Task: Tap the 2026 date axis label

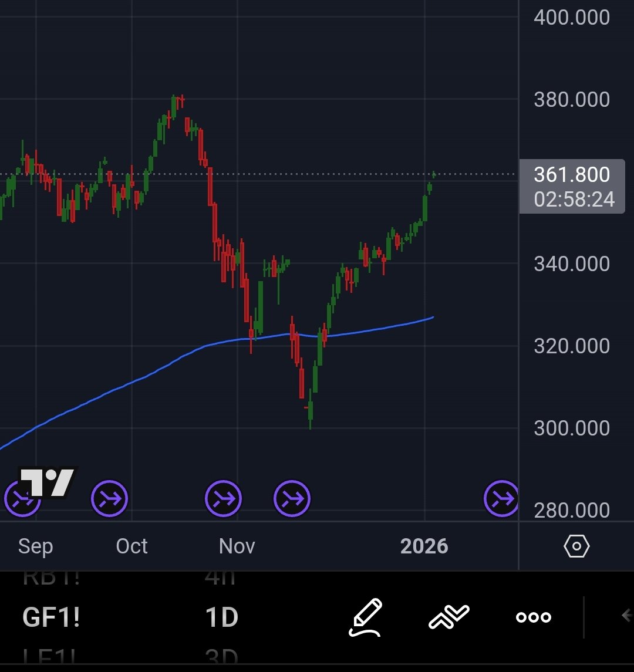Action: coord(424,546)
